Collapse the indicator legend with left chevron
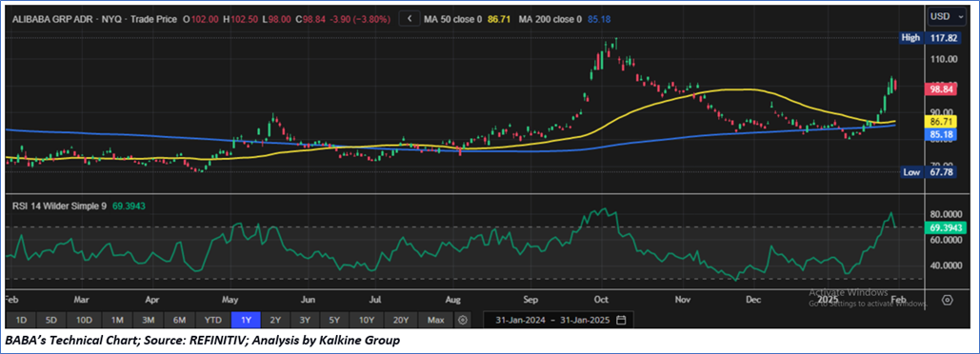 pyautogui.click(x=410, y=19)
